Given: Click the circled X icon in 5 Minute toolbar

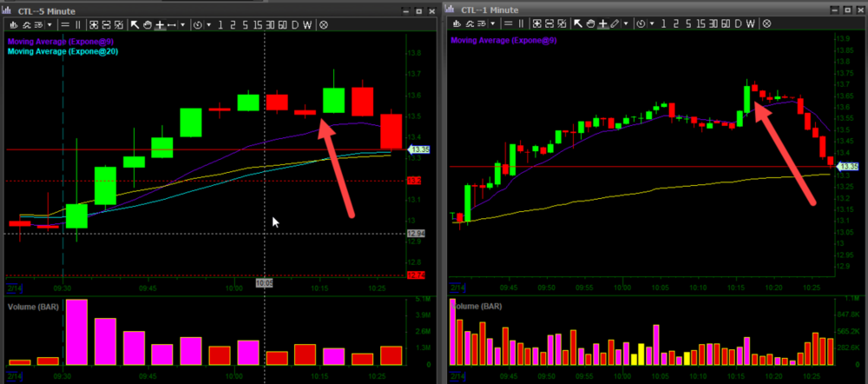Looking at the screenshot, I should [x=324, y=25].
